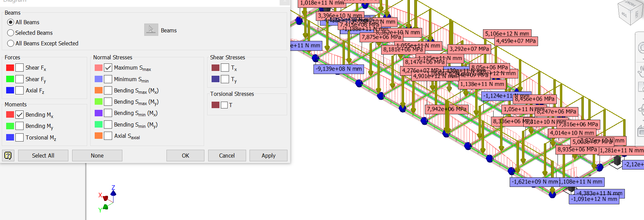Click the orange Axial Saxial color swatch
Viewport: 644px width, 220px height.
[98, 136]
